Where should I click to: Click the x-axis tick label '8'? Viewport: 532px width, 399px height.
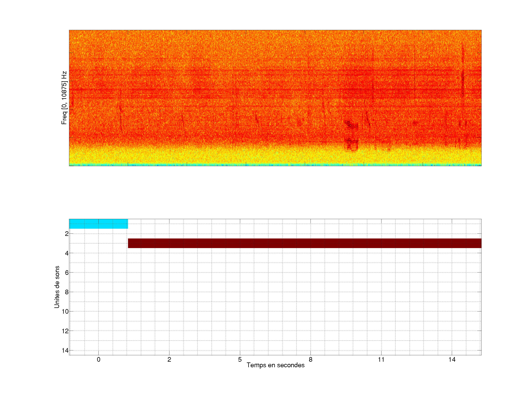pyautogui.click(x=311, y=359)
